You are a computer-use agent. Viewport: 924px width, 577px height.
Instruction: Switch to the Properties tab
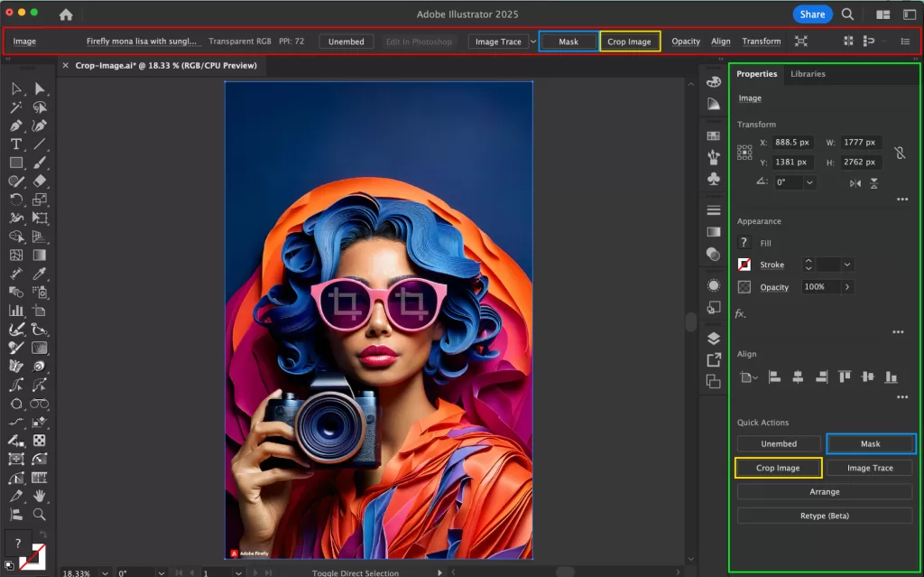click(757, 74)
